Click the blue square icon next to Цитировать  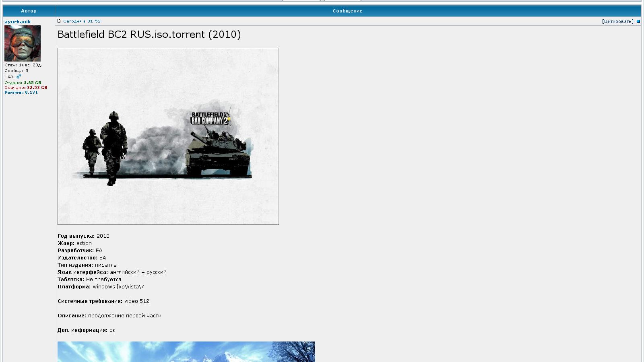click(x=638, y=21)
